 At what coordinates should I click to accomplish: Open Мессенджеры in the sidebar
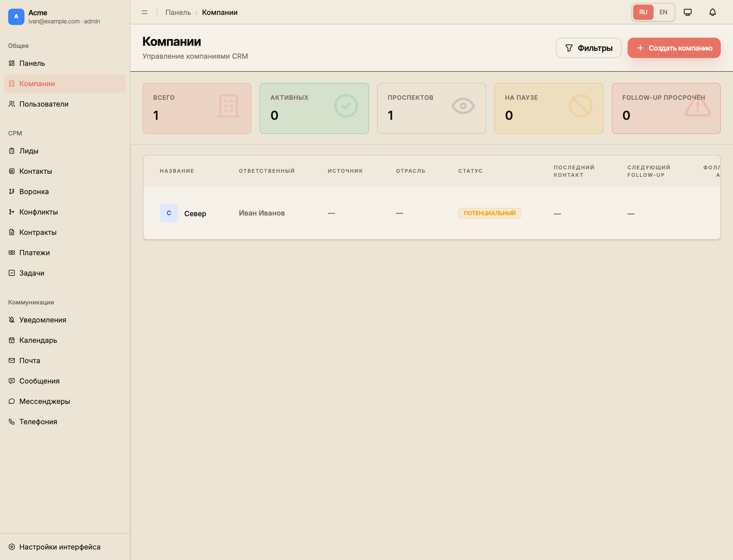65,401
